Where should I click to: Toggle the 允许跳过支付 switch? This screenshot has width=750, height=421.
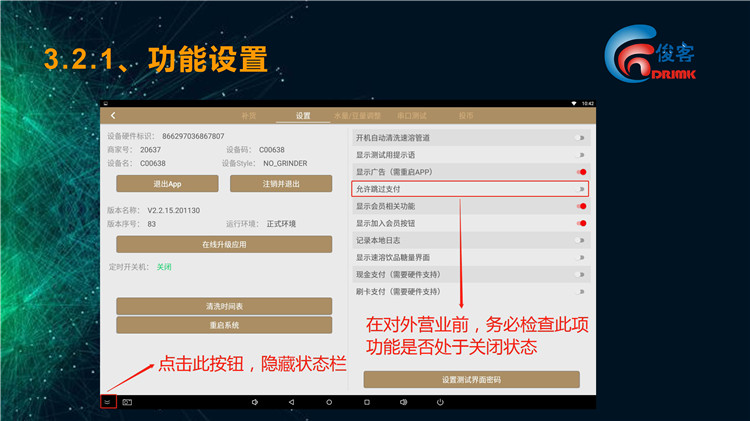[x=580, y=189]
